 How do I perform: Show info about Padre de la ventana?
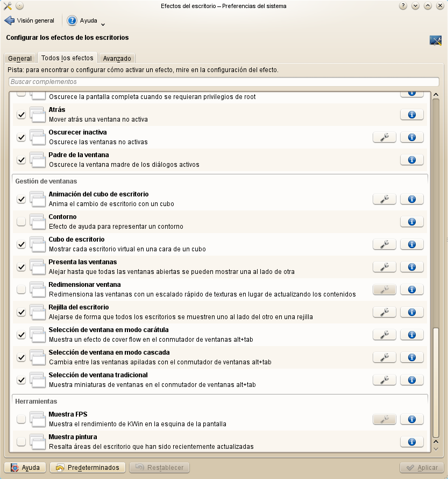click(x=411, y=160)
